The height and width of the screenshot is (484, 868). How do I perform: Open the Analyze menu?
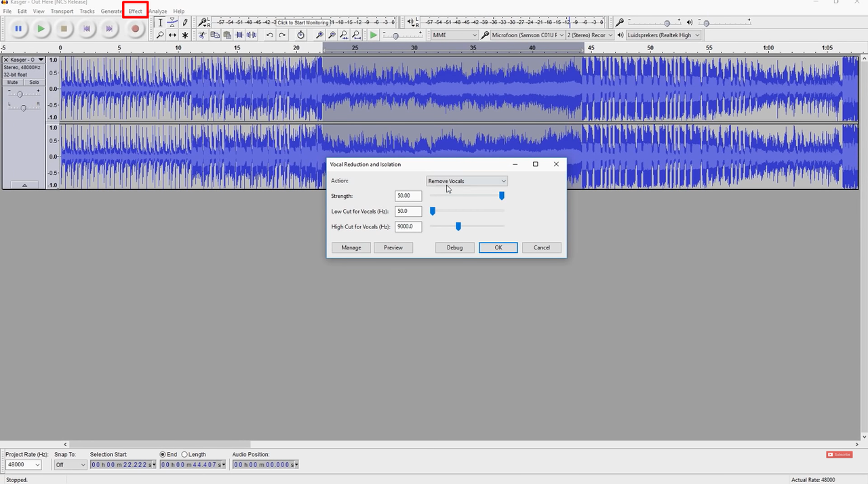(158, 12)
